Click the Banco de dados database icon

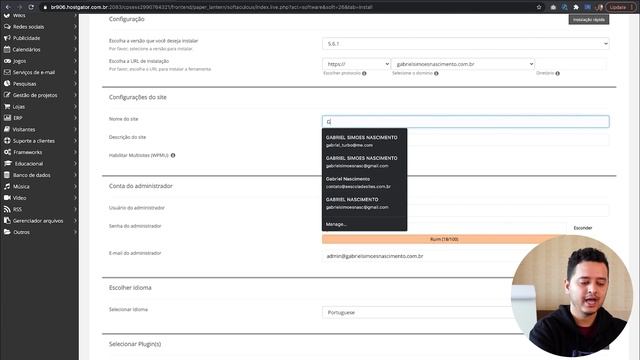coord(7,175)
